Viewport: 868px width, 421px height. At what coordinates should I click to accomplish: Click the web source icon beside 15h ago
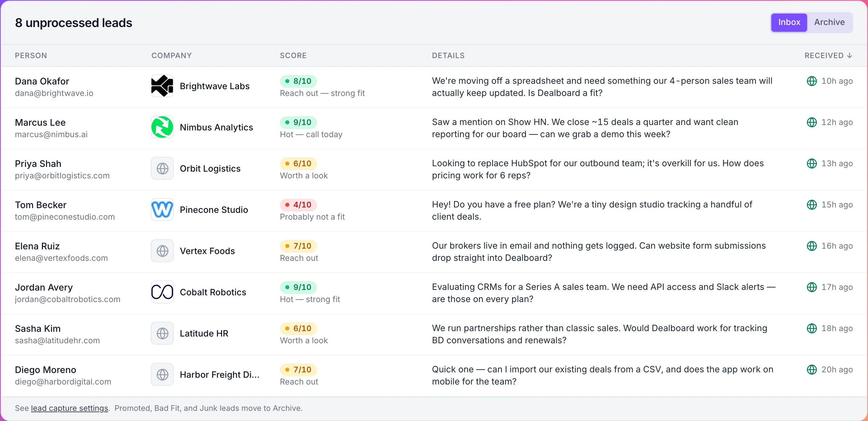point(812,205)
